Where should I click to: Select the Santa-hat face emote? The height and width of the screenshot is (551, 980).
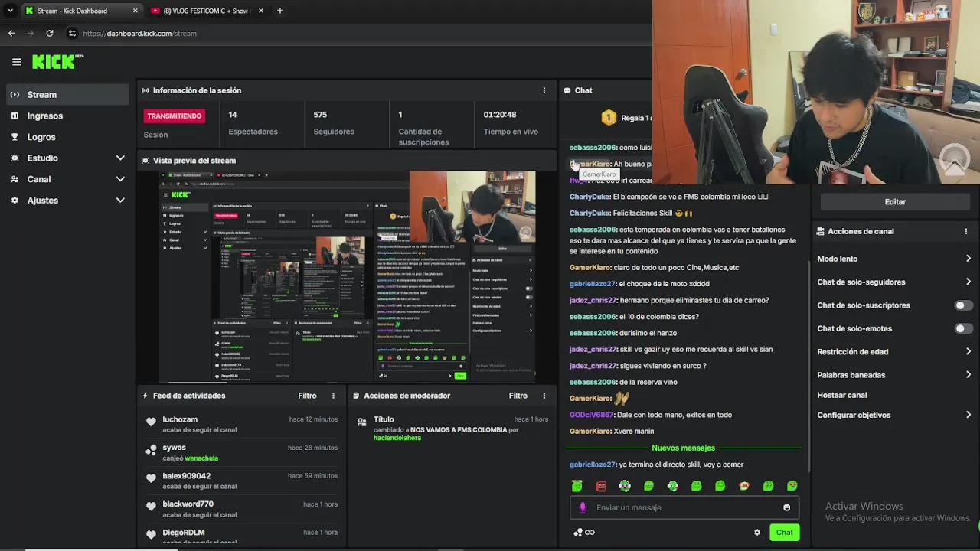tap(744, 486)
